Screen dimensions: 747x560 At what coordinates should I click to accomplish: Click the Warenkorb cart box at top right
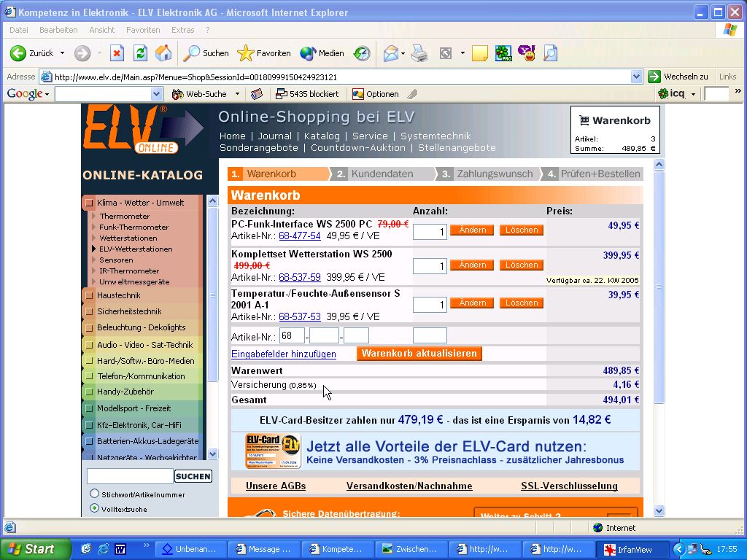[x=615, y=130]
